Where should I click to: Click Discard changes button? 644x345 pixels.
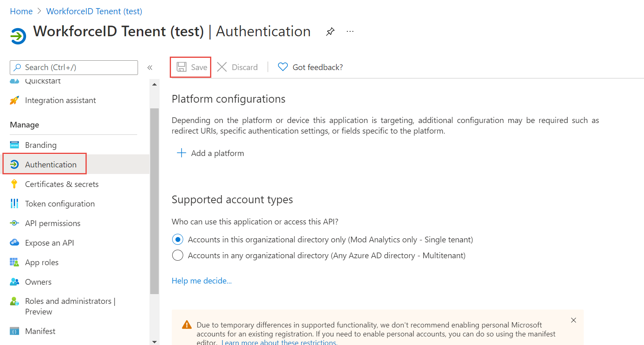pos(237,67)
